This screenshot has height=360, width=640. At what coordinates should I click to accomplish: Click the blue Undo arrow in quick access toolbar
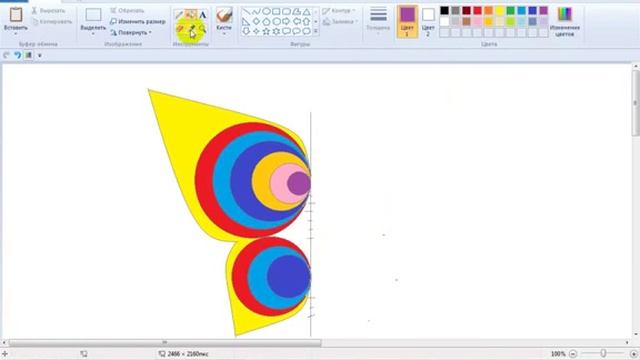point(18,55)
